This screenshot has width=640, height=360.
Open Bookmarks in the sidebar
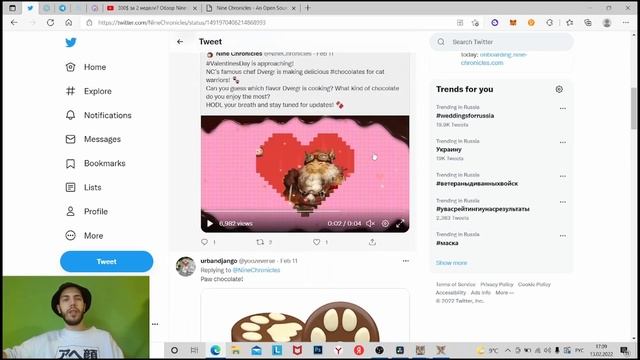click(x=95, y=163)
